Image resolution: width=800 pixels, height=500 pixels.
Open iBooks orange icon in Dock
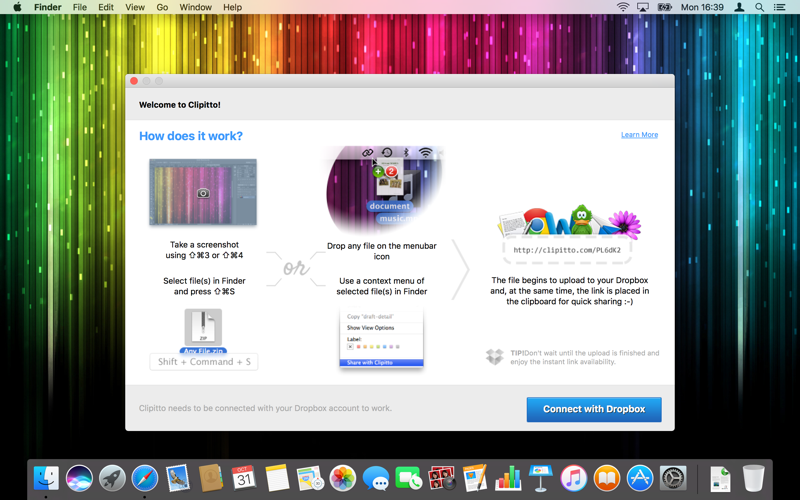(x=607, y=479)
